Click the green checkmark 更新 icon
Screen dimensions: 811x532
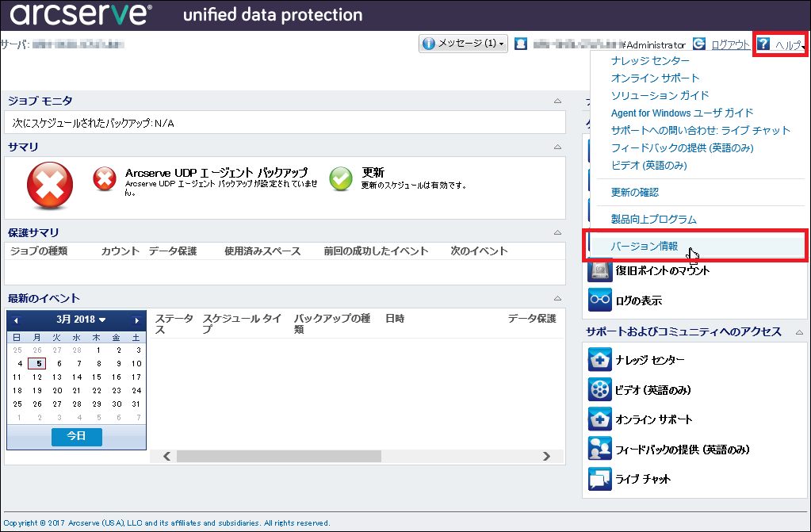(340, 179)
